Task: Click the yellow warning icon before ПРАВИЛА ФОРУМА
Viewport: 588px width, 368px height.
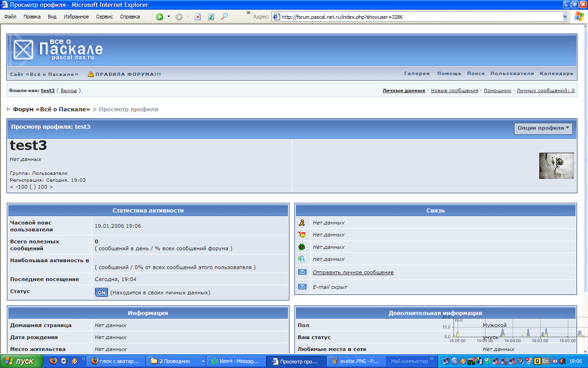Action: pyautogui.click(x=91, y=74)
